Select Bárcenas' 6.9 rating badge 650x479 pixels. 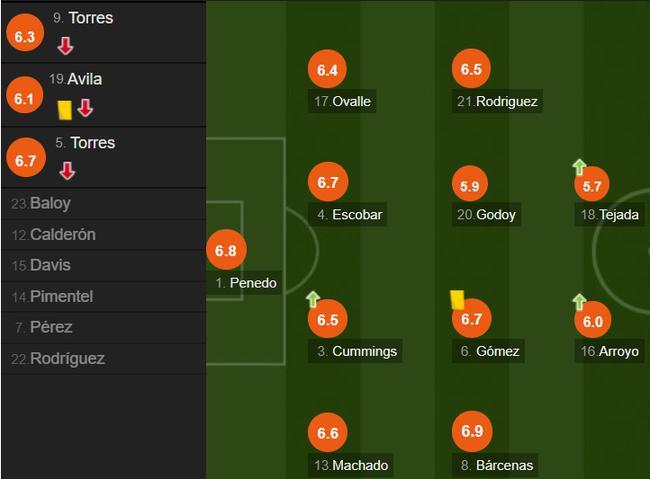click(472, 431)
